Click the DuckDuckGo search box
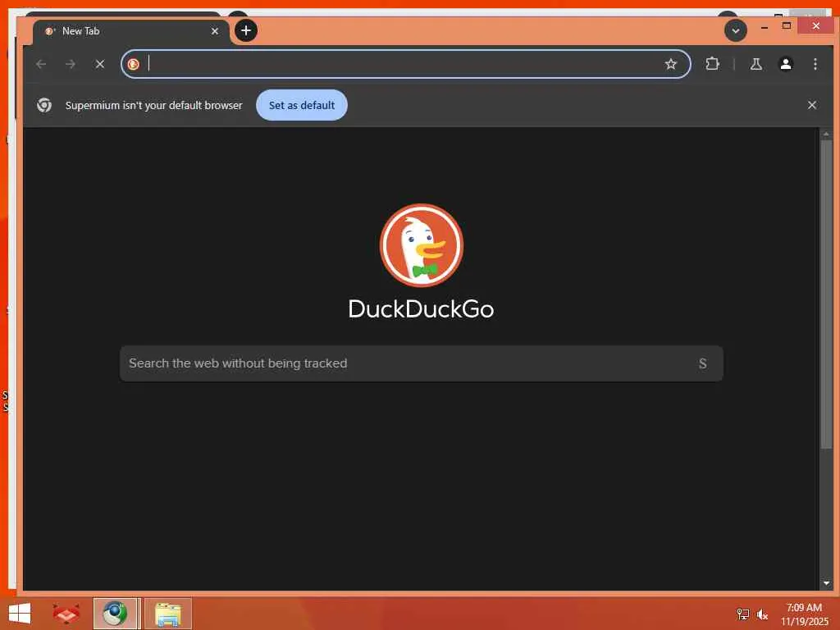This screenshot has height=630, width=840. 421,363
